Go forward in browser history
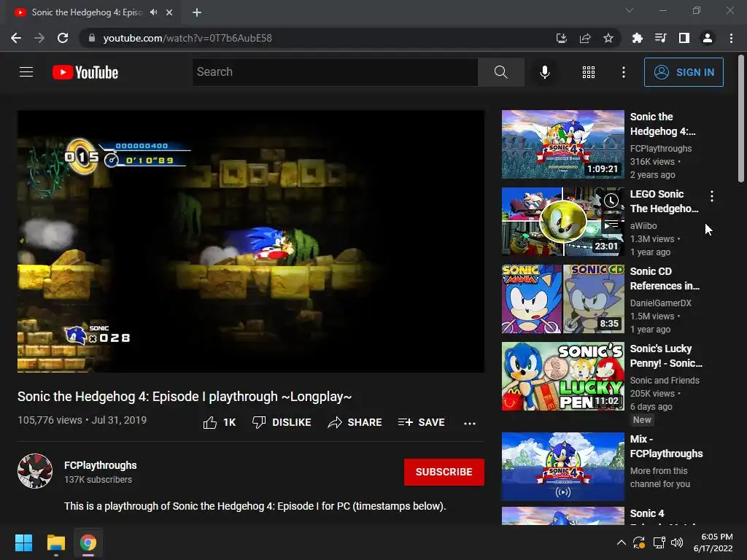Viewport: 747px width, 560px height. pyautogui.click(x=39, y=38)
